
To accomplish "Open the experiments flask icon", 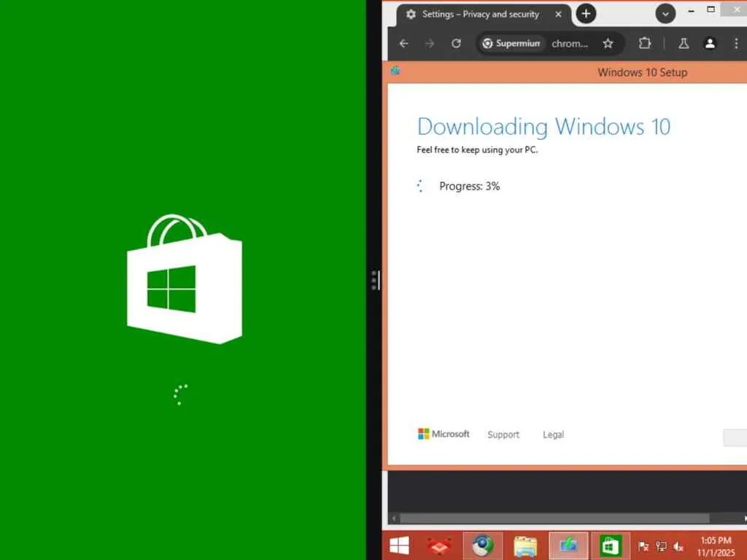I will (x=684, y=43).
